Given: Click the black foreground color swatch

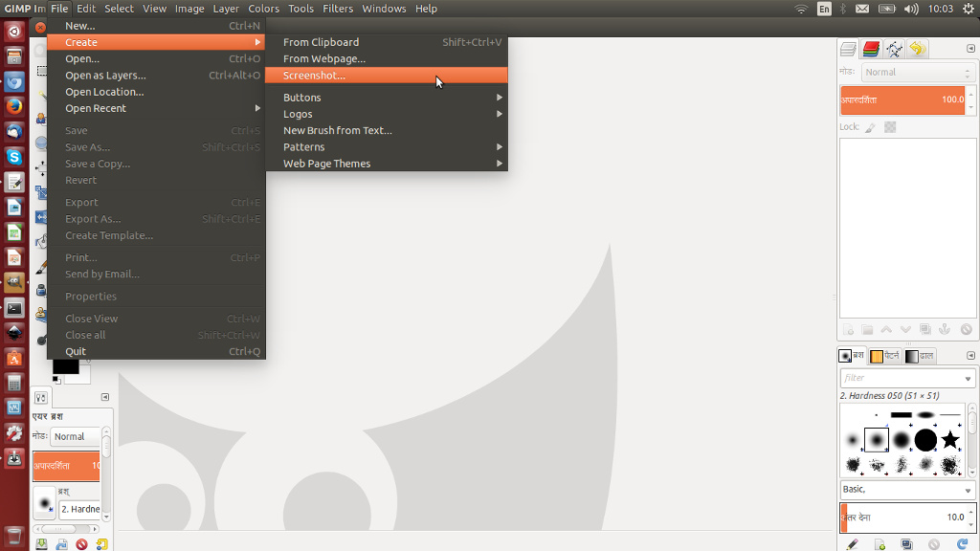Looking at the screenshot, I should click(65, 364).
